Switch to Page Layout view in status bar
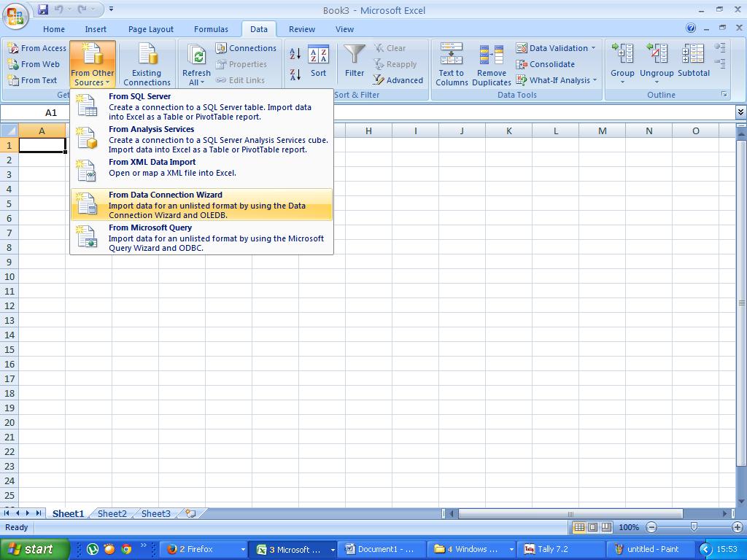The image size is (747, 560). tap(592, 527)
